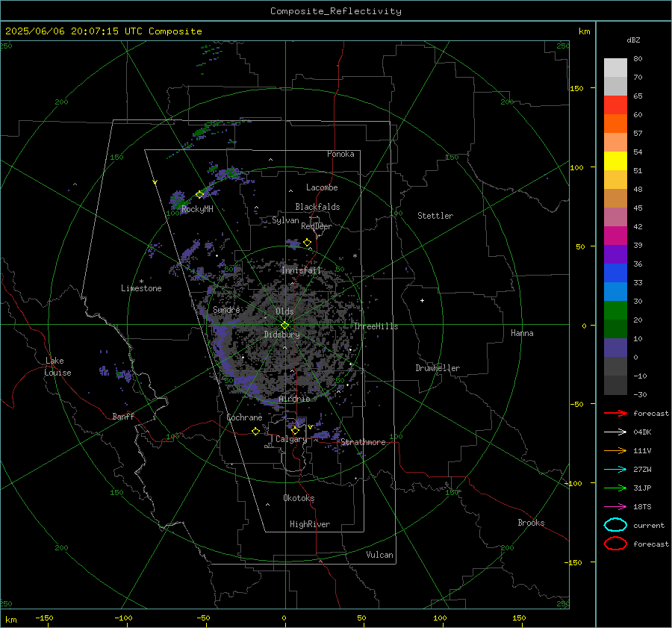
Task: Select the 'Drumheller' map label
Action: click(438, 368)
